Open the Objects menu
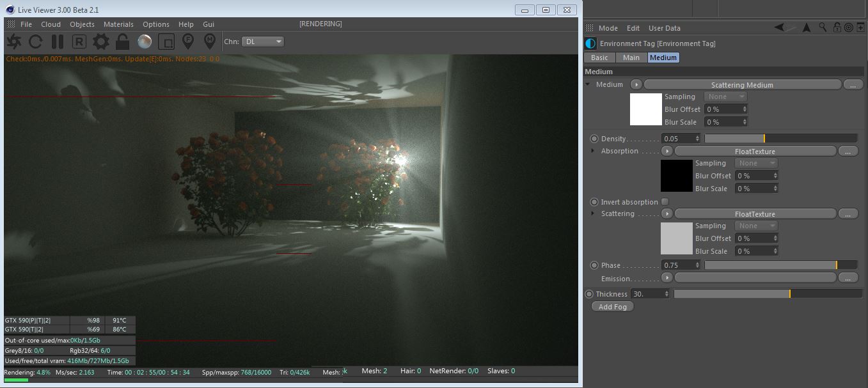 tap(82, 24)
